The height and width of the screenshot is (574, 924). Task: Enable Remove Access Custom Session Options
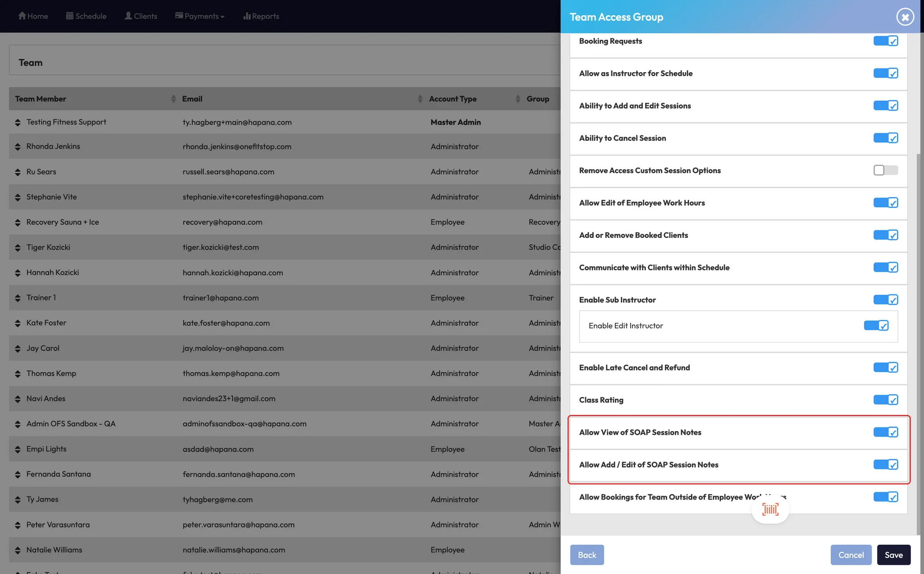(885, 170)
